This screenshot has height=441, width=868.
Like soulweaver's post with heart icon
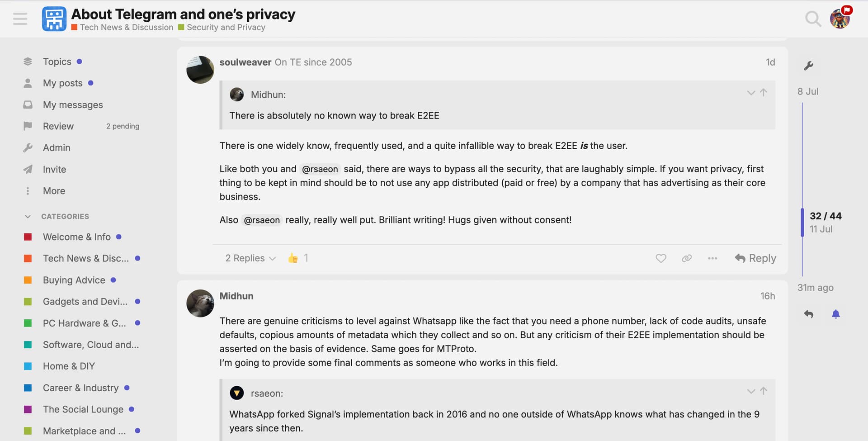click(x=661, y=258)
